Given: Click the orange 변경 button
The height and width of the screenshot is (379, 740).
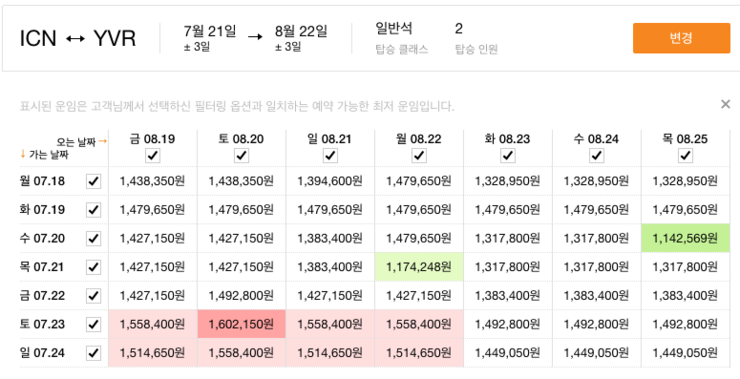Looking at the screenshot, I should tap(681, 38).
